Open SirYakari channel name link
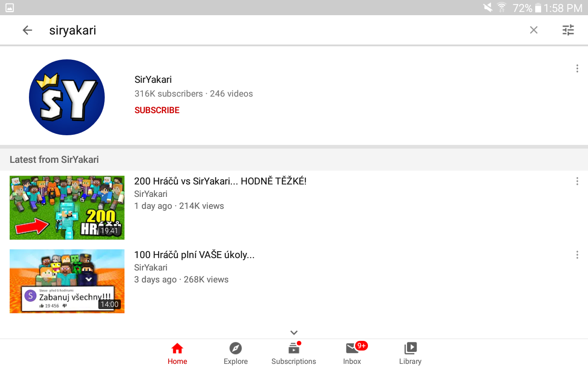The width and height of the screenshot is (588, 368). tap(153, 80)
